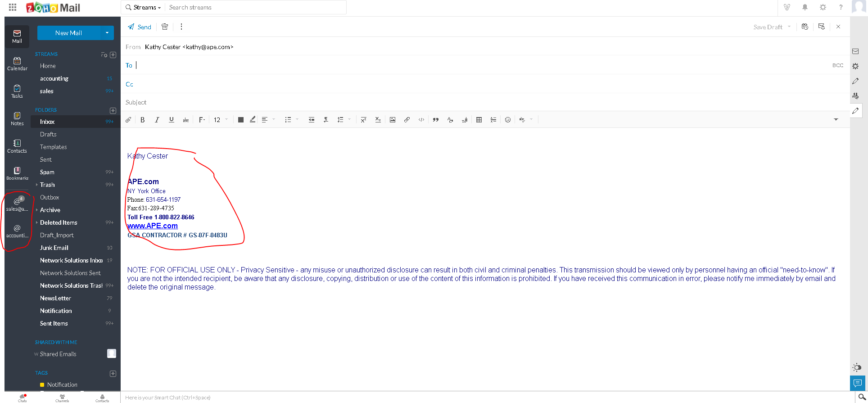Insert HTML code snippet
868x403 pixels.
pos(421,120)
